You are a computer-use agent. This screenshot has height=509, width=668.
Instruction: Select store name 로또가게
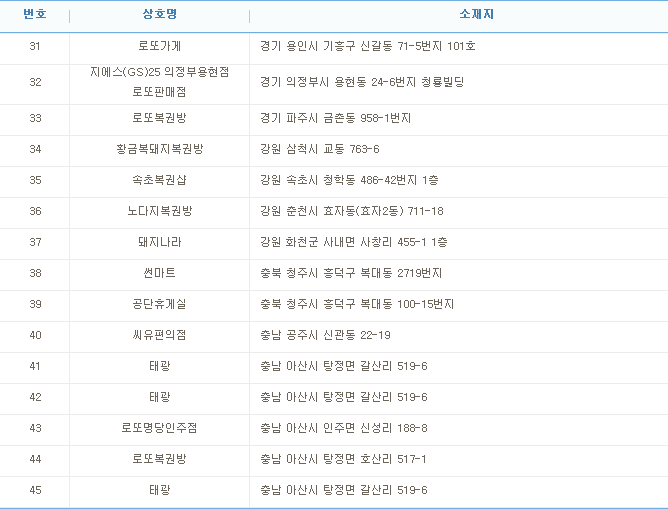(x=159, y=46)
